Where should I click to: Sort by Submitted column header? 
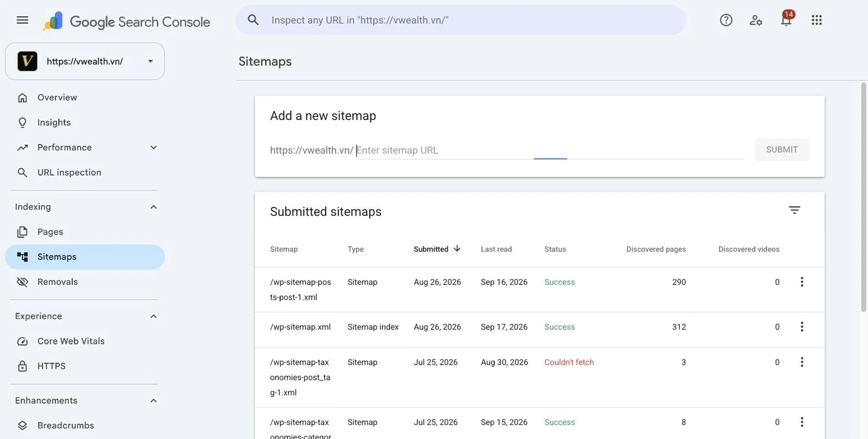[x=431, y=249]
